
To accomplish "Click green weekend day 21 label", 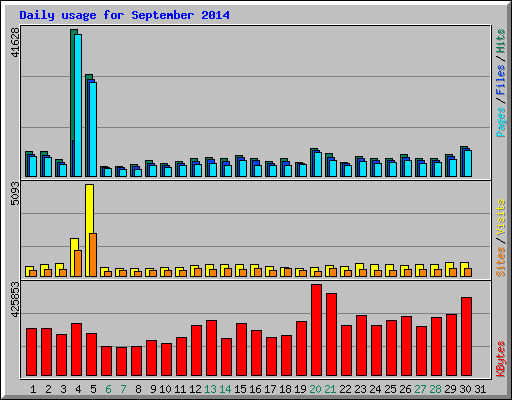I will (x=330, y=389).
